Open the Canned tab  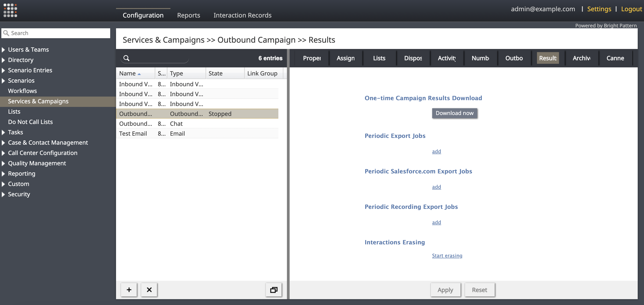[x=615, y=58]
